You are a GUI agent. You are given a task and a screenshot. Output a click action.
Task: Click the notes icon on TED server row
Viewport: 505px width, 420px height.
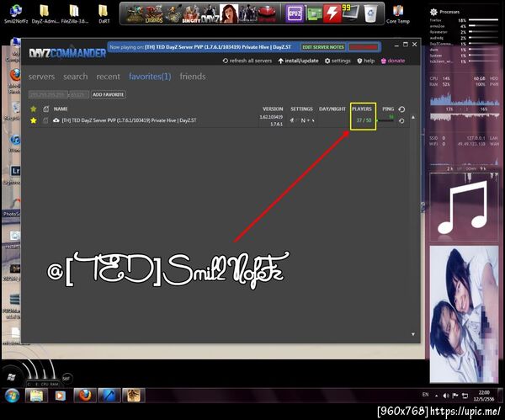pyautogui.click(x=45, y=120)
